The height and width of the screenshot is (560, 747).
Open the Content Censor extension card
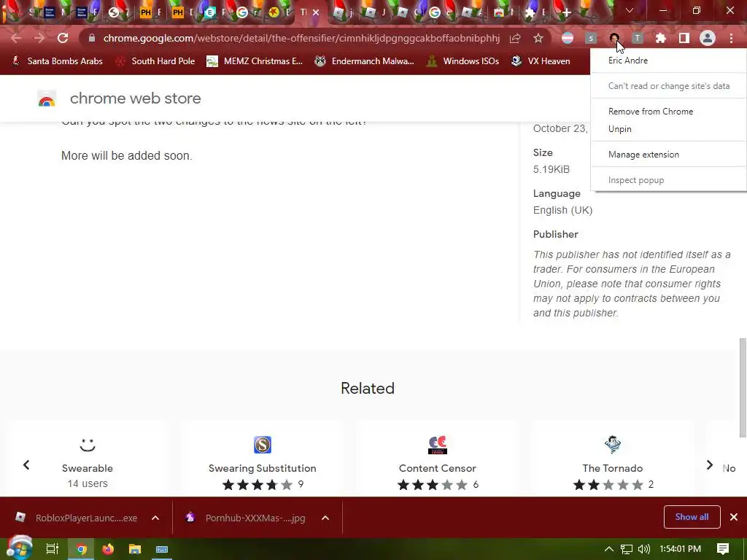click(438, 459)
